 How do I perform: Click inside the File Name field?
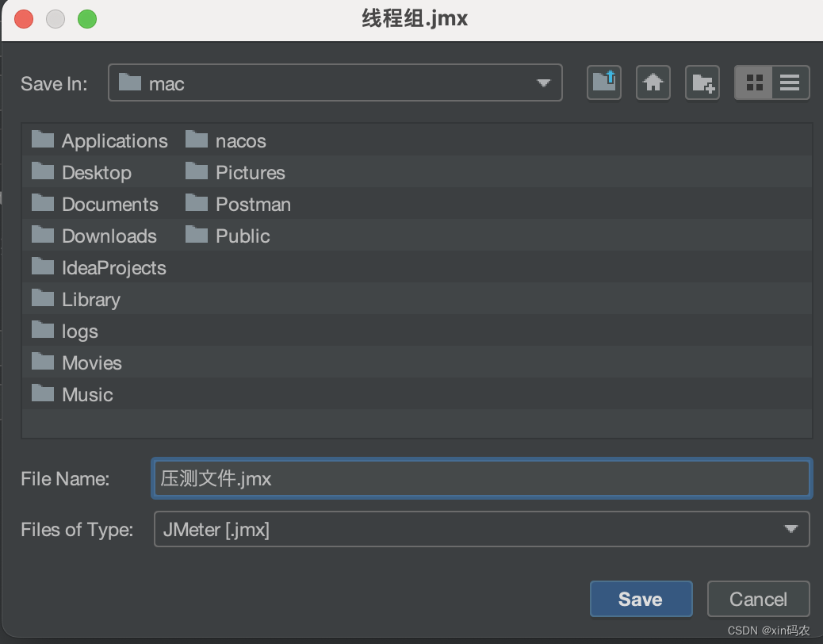[x=396, y=478]
